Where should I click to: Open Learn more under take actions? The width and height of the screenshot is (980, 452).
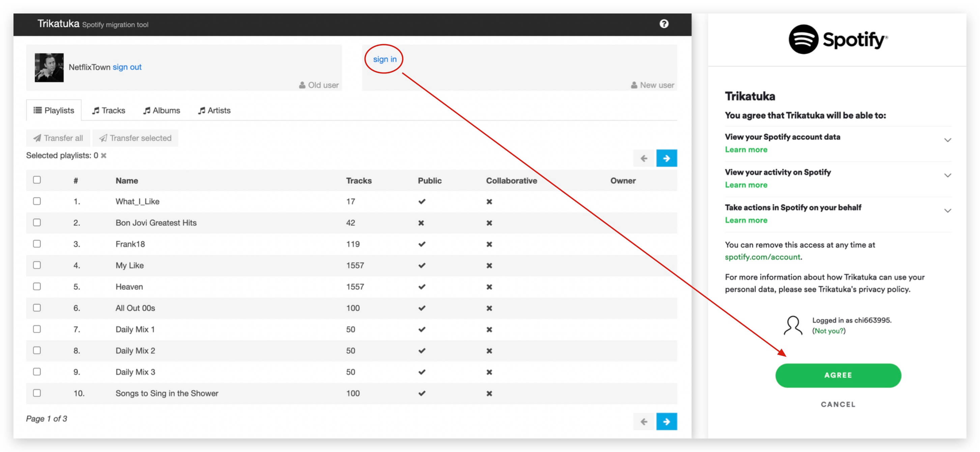[x=746, y=220]
